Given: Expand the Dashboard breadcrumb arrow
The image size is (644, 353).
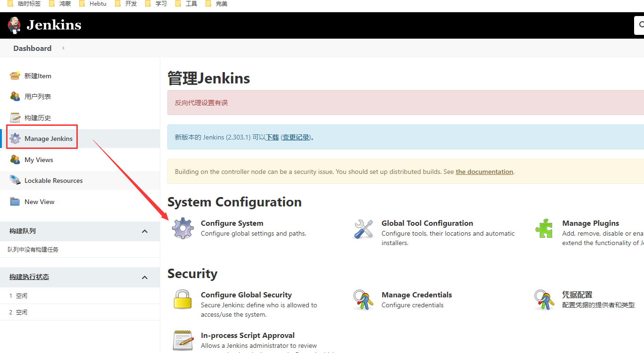Looking at the screenshot, I should (x=63, y=48).
